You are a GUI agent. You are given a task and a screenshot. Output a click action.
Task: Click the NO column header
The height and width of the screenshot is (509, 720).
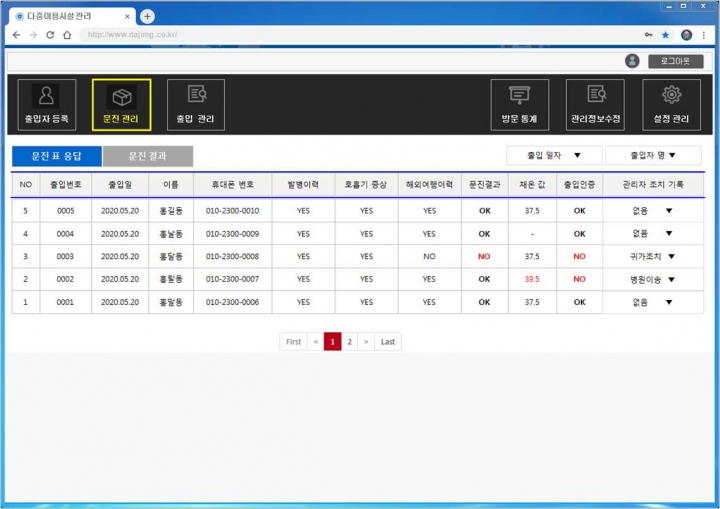point(26,185)
